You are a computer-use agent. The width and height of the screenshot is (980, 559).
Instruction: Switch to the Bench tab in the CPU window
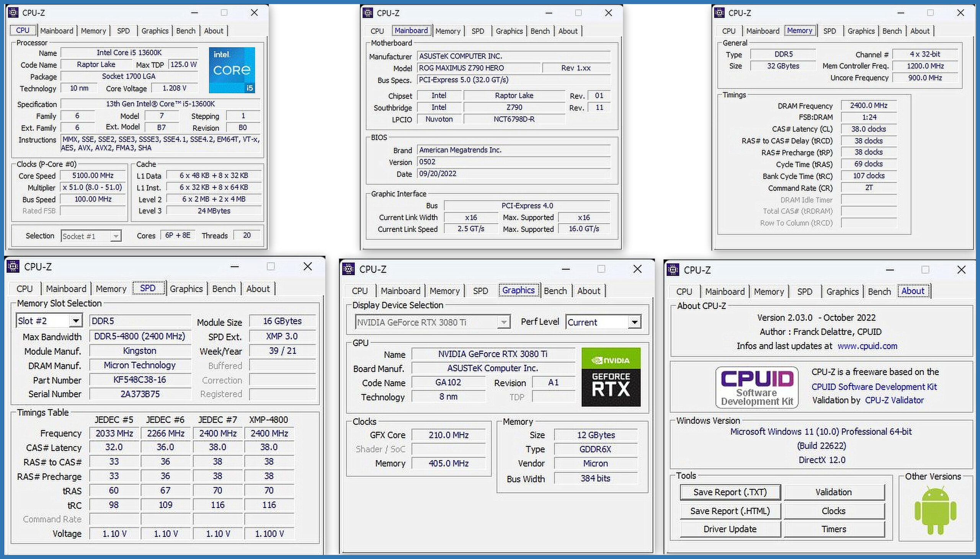186,31
